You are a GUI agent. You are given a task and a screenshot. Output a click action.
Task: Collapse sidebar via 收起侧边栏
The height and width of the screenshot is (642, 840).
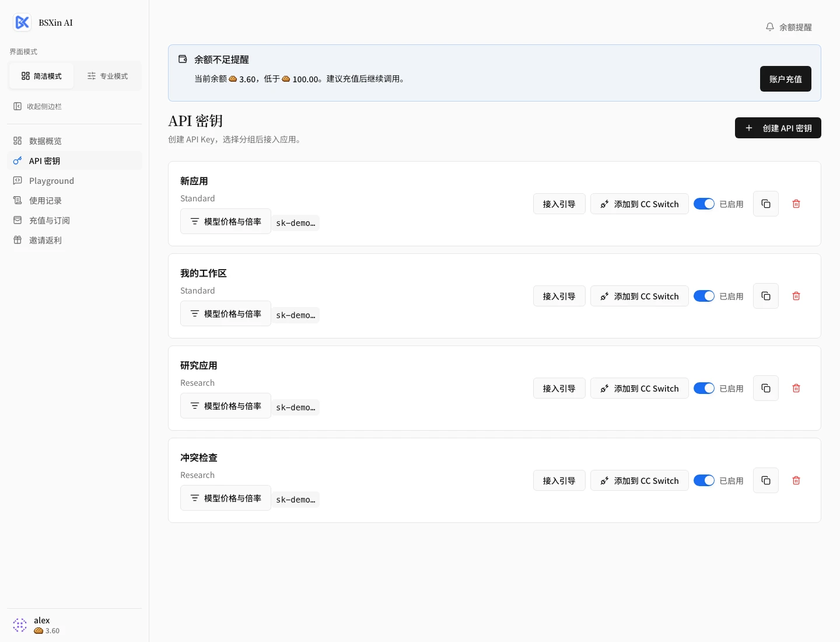pyautogui.click(x=37, y=106)
